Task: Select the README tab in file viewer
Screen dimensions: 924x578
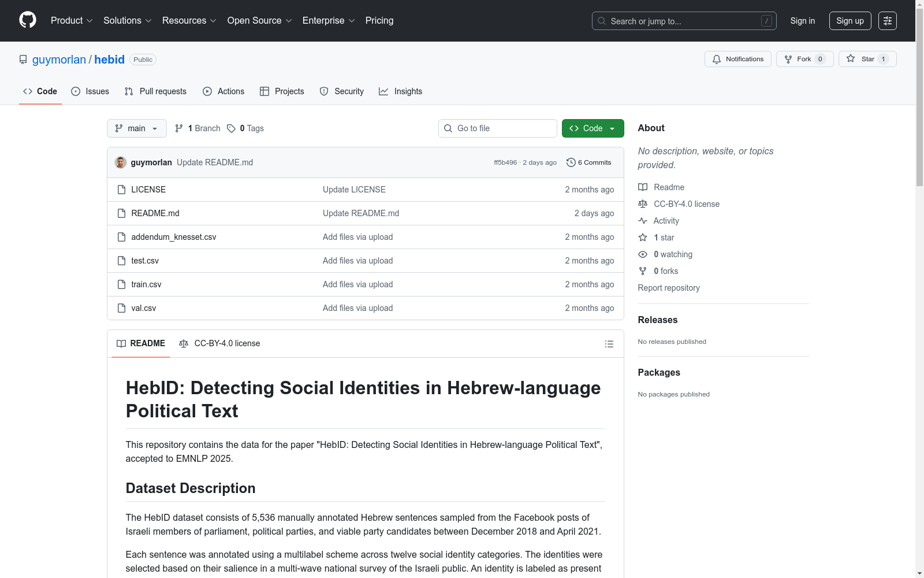Action: [141, 343]
